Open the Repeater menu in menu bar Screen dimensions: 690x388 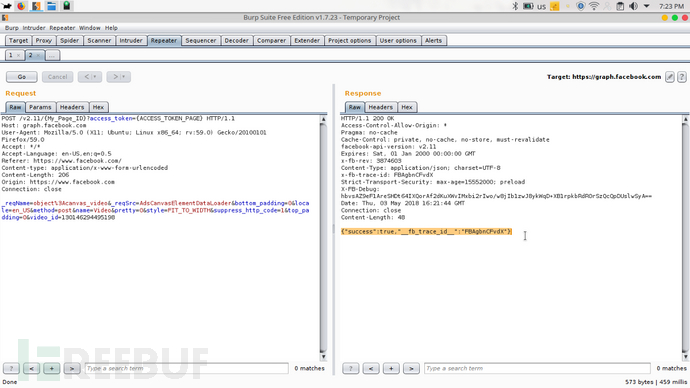tap(62, 28)
